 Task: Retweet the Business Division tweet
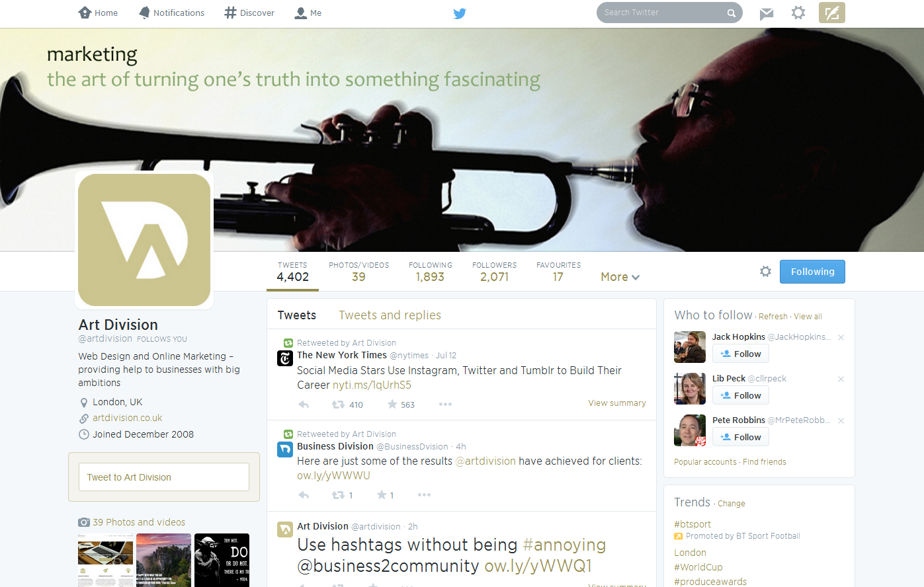click(342, 495)
